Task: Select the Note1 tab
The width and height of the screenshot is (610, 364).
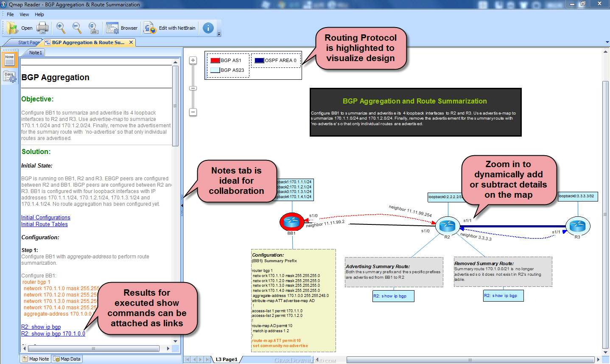Action: [x=35, y=53]
